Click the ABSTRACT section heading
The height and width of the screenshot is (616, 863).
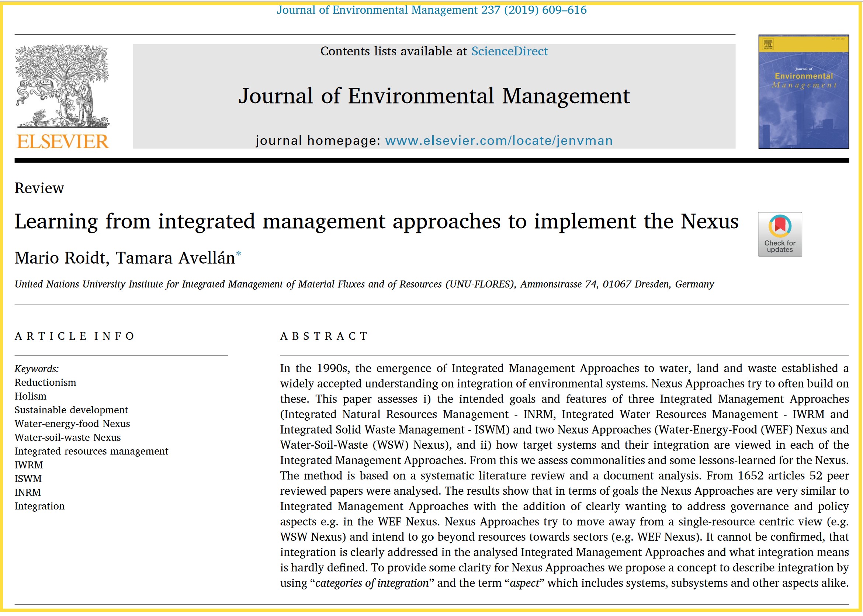(x=323, y=336)
